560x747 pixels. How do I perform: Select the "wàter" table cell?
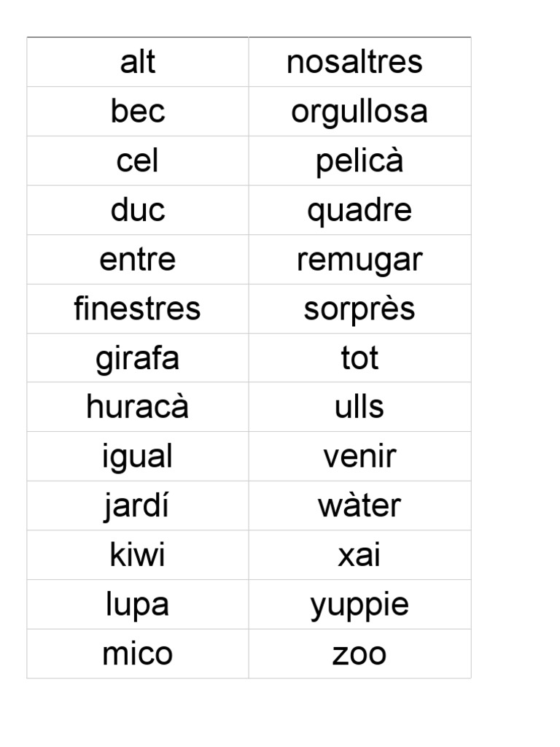(359, 506)
